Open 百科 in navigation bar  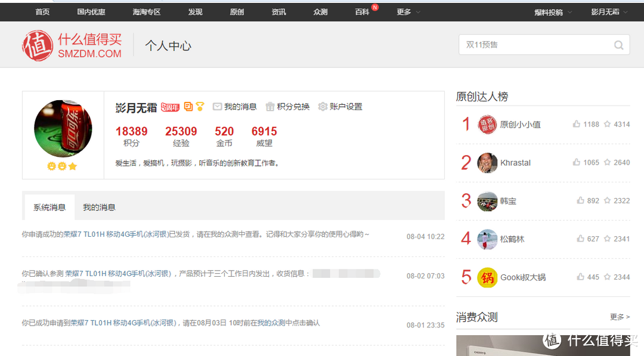[362, 12]
